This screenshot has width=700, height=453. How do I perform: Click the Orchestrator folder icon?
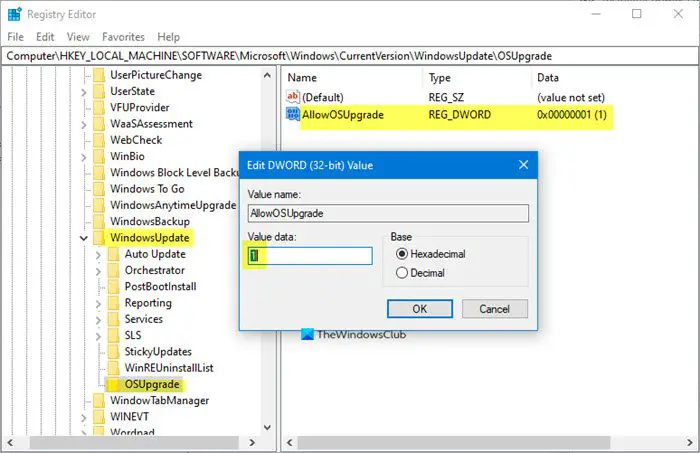(113, 270)
